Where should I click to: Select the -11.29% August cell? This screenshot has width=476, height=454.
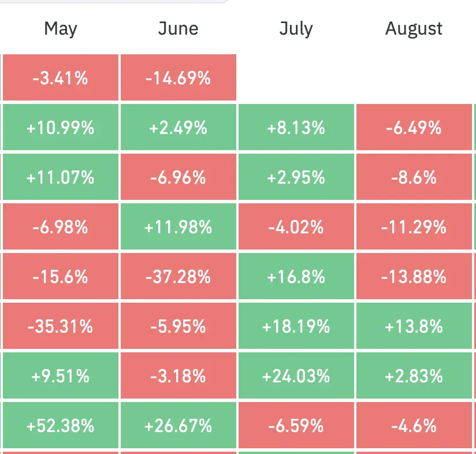[414, 226]
